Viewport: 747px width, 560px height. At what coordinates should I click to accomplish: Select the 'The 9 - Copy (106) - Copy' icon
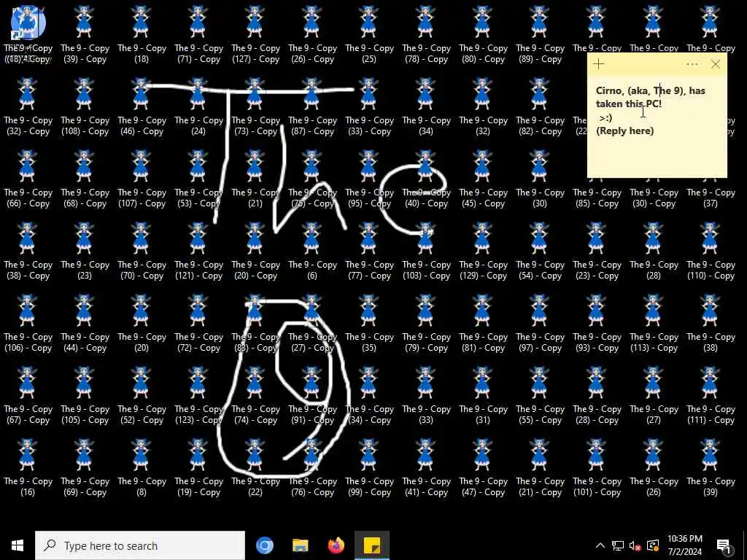[x=28, y=324]
